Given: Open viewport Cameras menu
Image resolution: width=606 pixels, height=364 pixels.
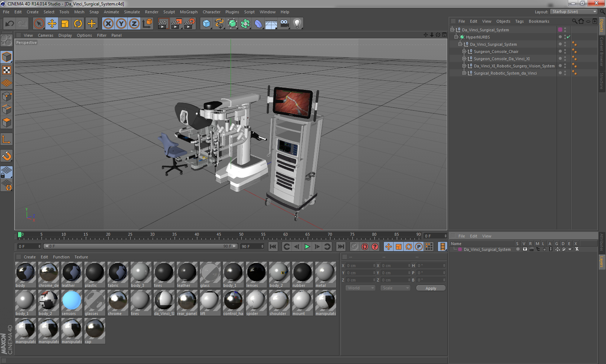Looking at the screenshot, I should [x=45, y=35].
